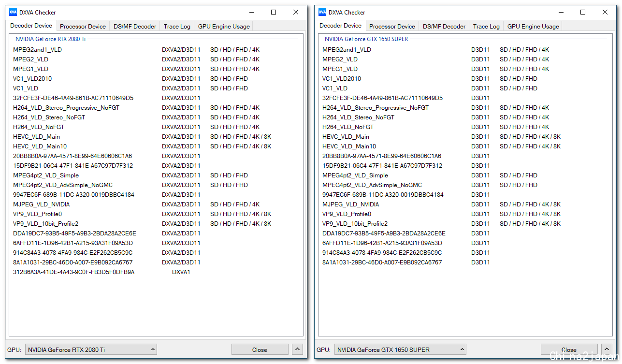Open Trace Log tab in the RTX 2080 Ti window
The image size is (622, 364).
177,27
